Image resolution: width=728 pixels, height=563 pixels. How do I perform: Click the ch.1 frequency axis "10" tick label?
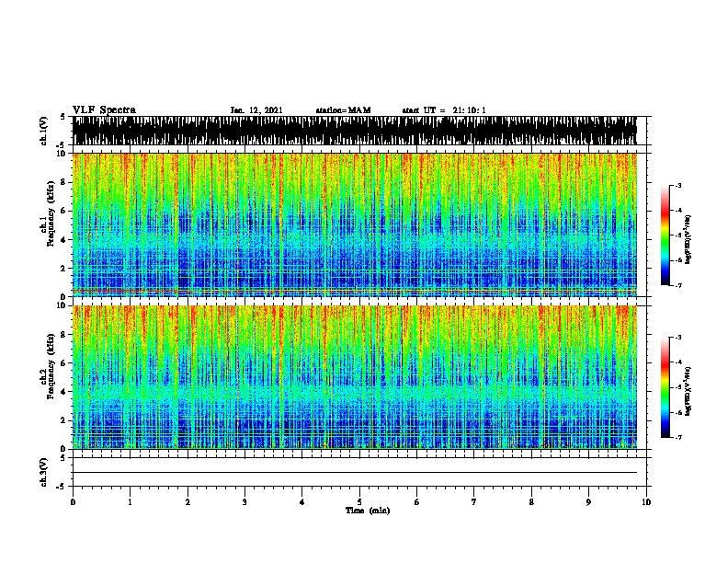click(x=62, y=154)
